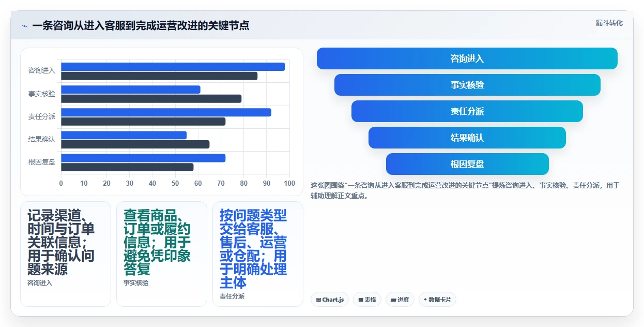Click the 事实核验 axis label in the chart

42,94
